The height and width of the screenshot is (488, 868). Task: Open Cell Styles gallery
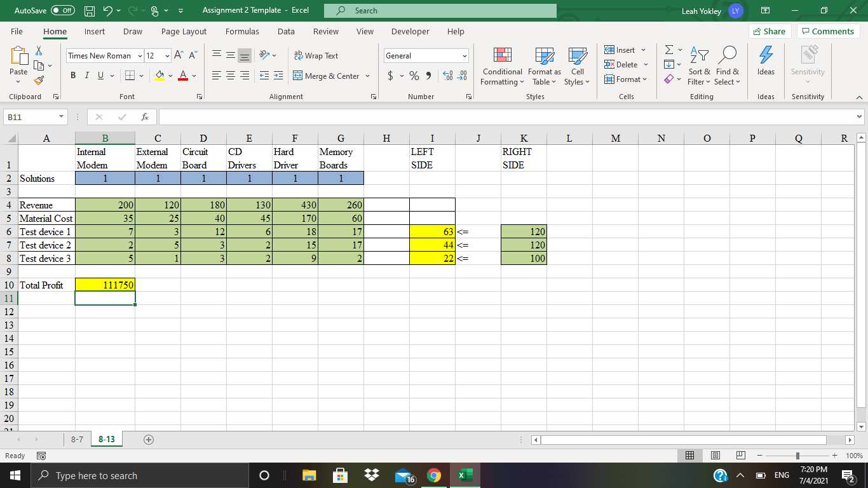pyautogui.click(x=577, y=67)
